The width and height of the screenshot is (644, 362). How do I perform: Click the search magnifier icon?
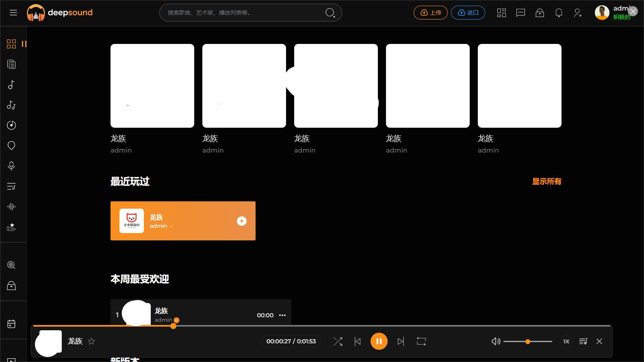tap(330, 13)
